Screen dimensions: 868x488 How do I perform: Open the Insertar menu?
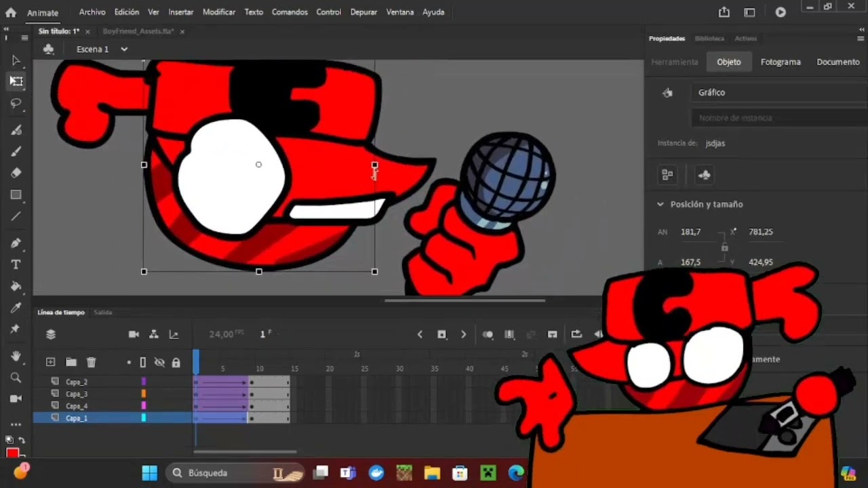point(180,12)
